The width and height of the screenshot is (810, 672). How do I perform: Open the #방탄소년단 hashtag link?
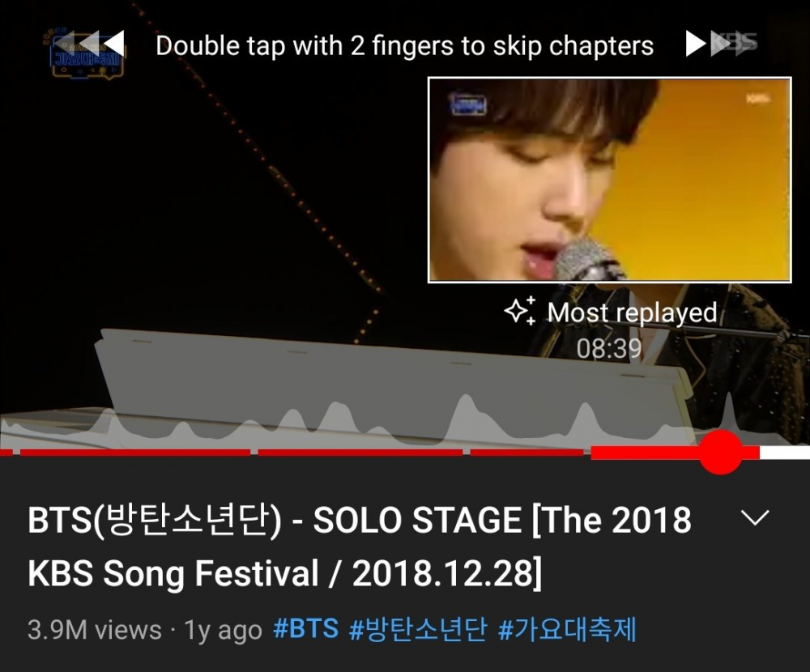tap(418, 629)
